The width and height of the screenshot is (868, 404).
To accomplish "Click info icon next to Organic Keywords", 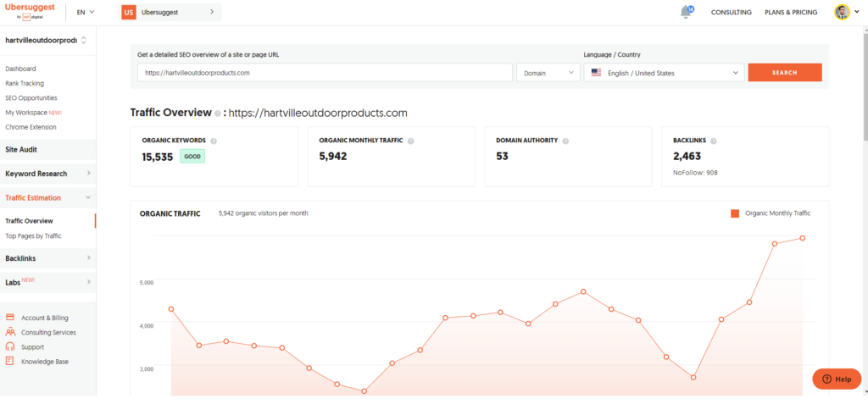I will click(x=214, y=141).
